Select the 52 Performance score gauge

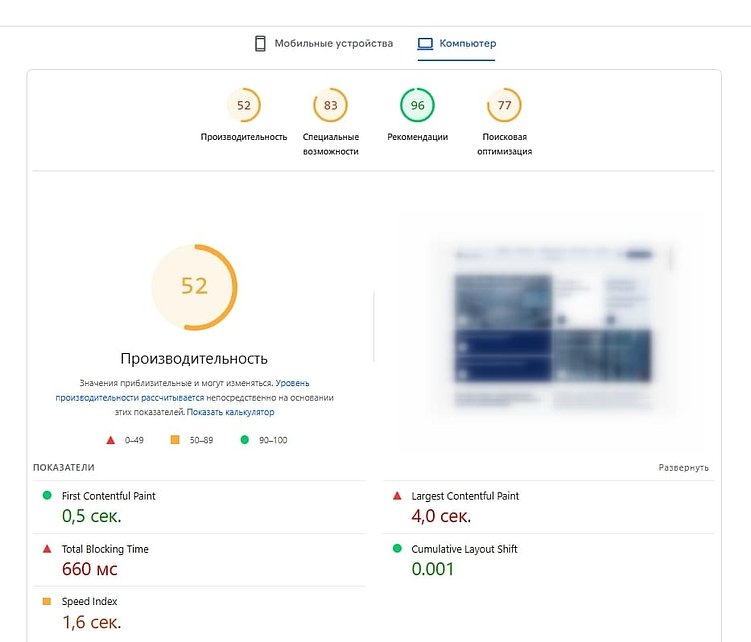244,105
